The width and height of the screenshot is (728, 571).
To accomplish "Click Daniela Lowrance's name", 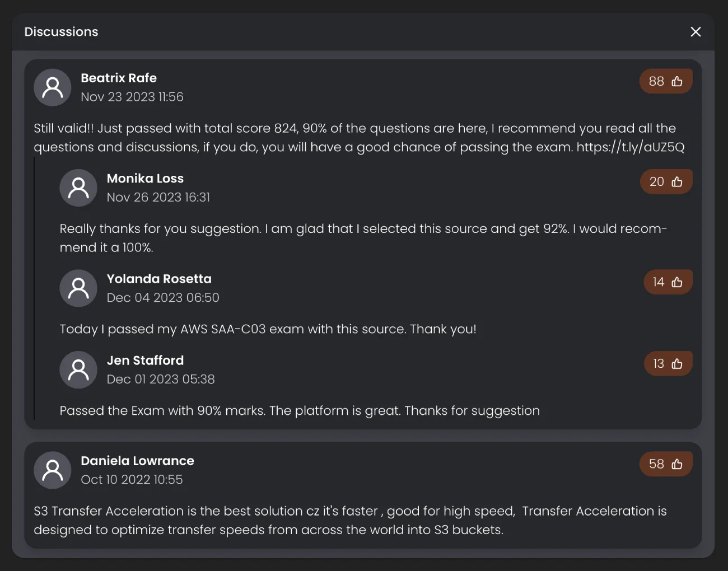I will coord(137,461).
